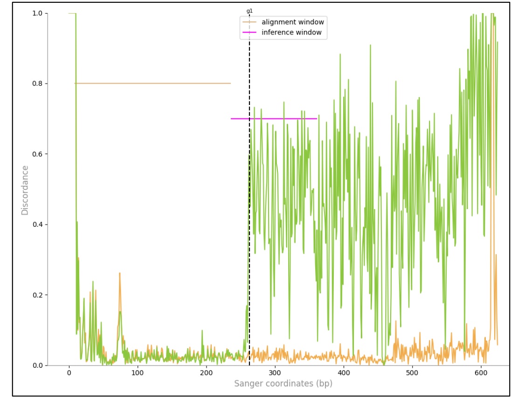Click the magenta inference window legend line
This screenshot has height=414, width=532.
click(x=249, y=32)
